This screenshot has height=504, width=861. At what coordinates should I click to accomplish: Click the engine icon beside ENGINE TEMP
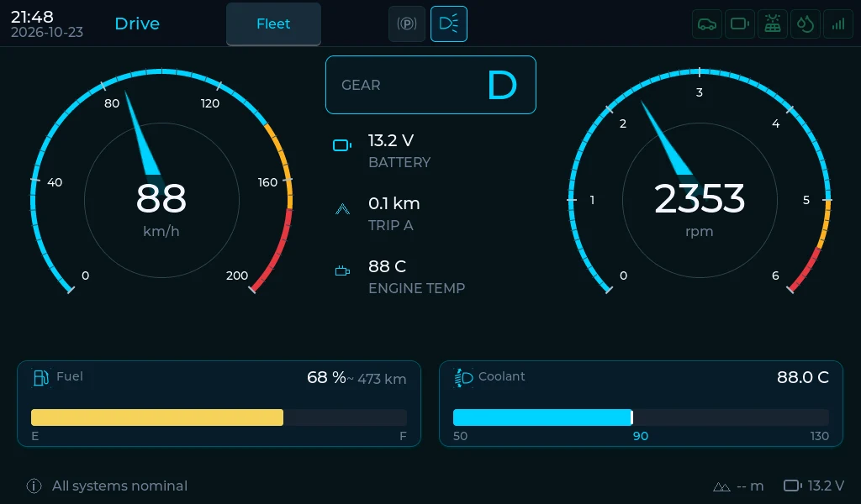pyautogui.click(x=342, y=271)
